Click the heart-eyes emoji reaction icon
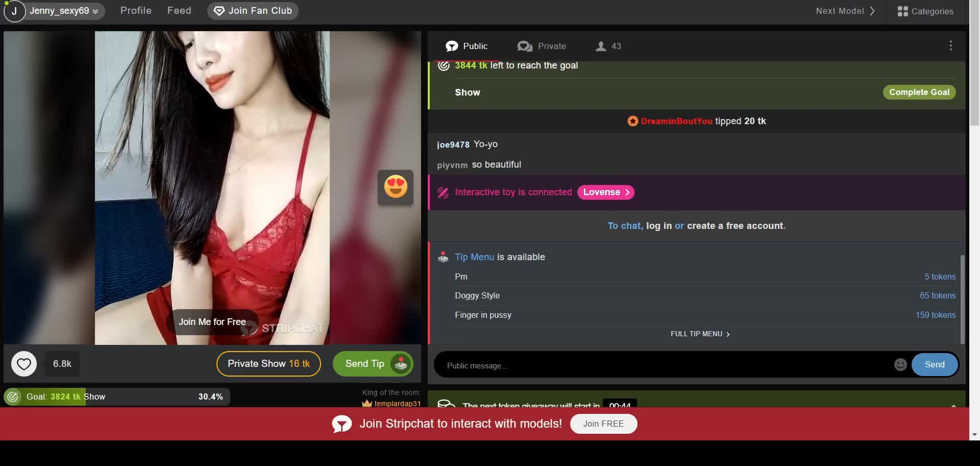This screenshot has width=980, height=466. [396, 187]
